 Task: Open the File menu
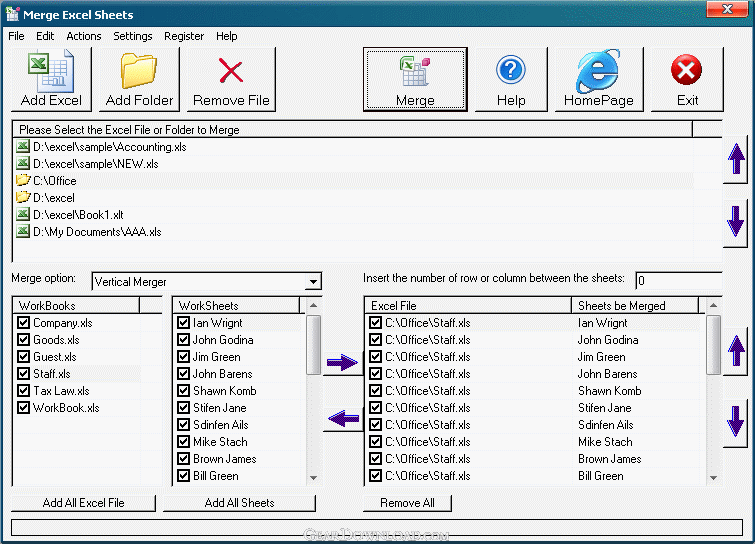(16, 36)
